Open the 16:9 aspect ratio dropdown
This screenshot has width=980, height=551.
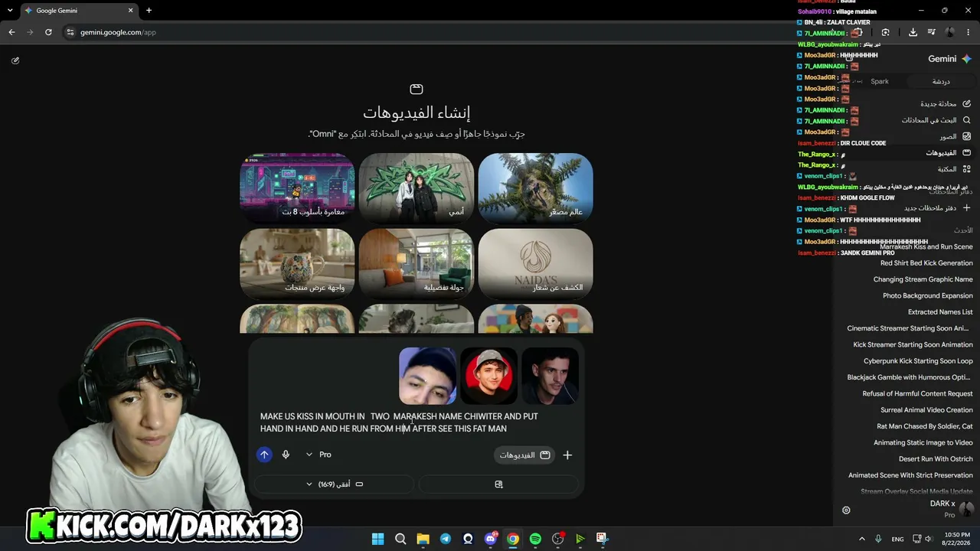tap(334, 484)
